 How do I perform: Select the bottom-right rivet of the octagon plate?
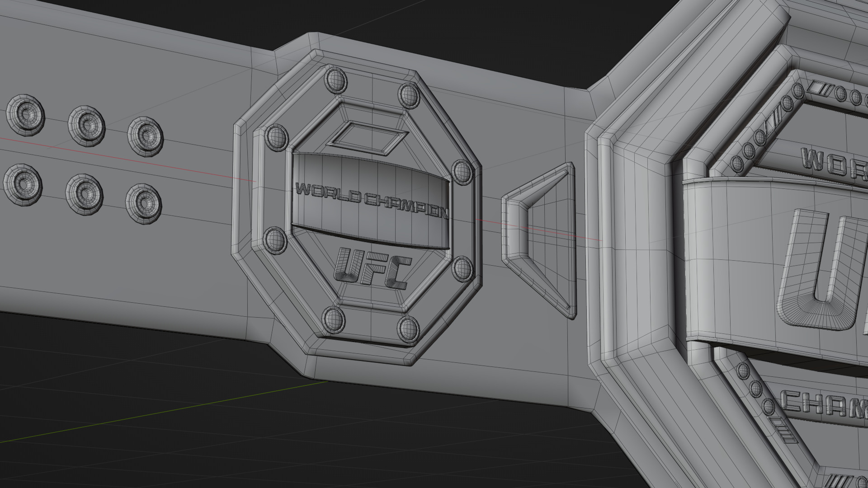408,328
